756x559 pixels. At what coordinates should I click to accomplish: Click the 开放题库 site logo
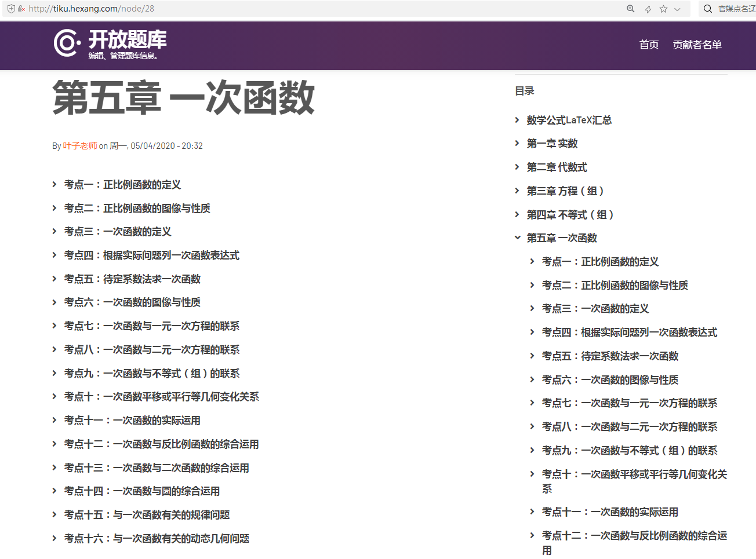pos(110,44)
